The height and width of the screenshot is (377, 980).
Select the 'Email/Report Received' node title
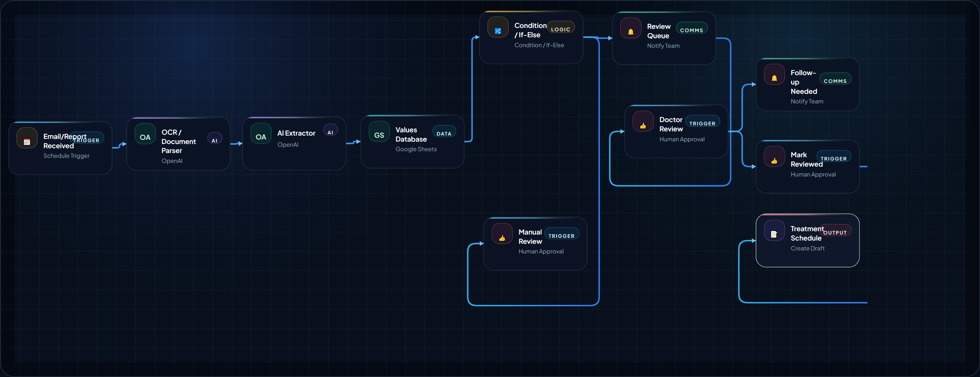click(65, 141)
